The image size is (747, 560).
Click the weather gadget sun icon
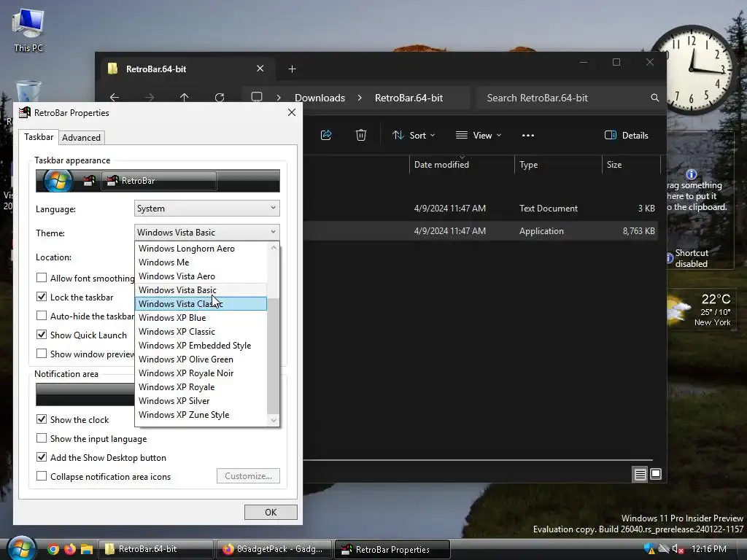point(679,309)
